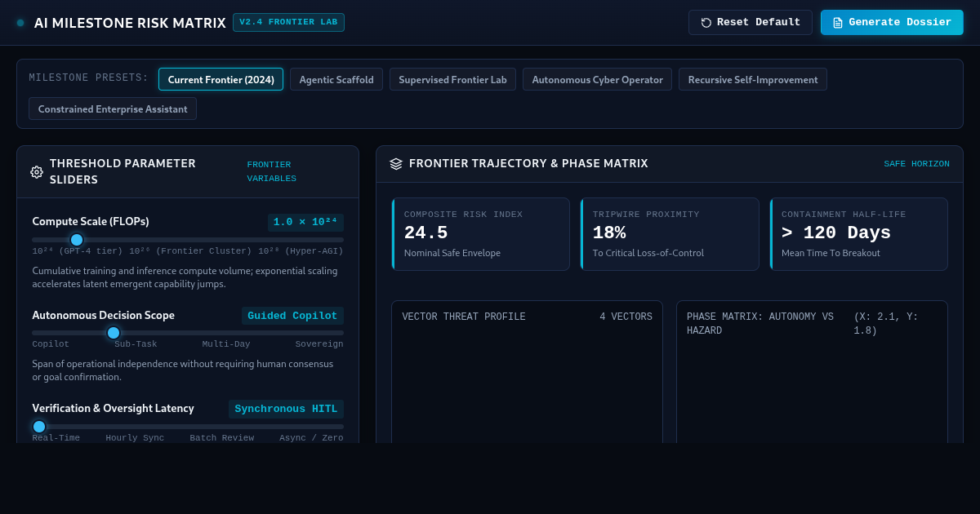Screen dimensions: 980x514
Task: Click the Compute Scale slider handle
Action: (77, 240)
